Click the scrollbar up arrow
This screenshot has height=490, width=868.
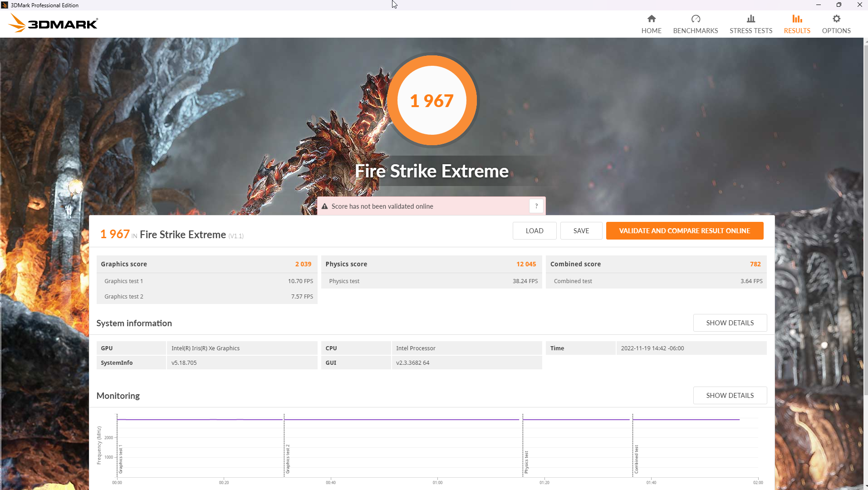[866, 41]
